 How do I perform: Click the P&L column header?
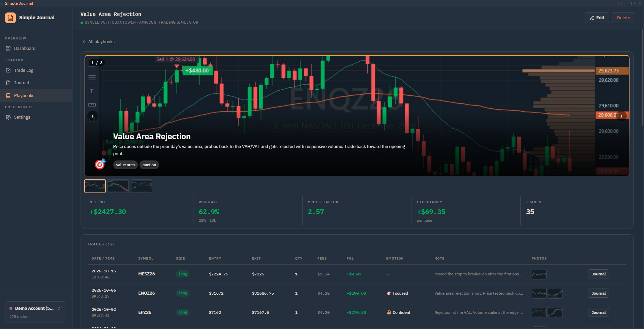click(350, 259)
